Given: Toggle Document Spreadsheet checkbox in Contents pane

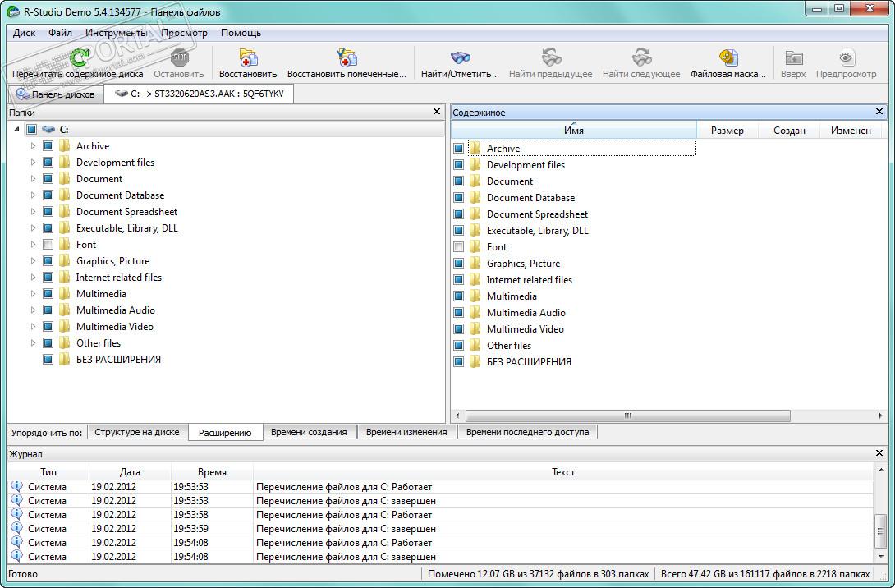Looking at the screenshot, I should (459, 214).
